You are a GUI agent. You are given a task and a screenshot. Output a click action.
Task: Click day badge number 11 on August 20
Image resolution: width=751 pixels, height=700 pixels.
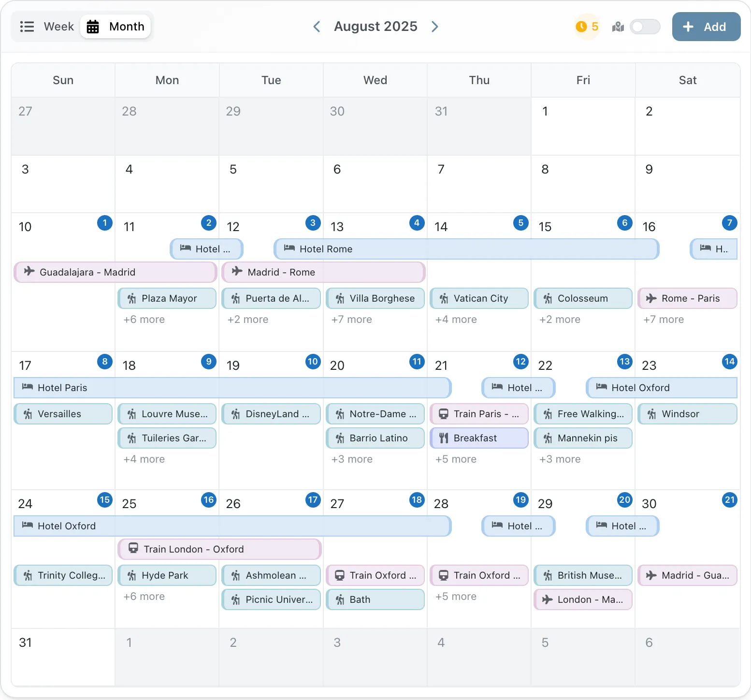417,362
